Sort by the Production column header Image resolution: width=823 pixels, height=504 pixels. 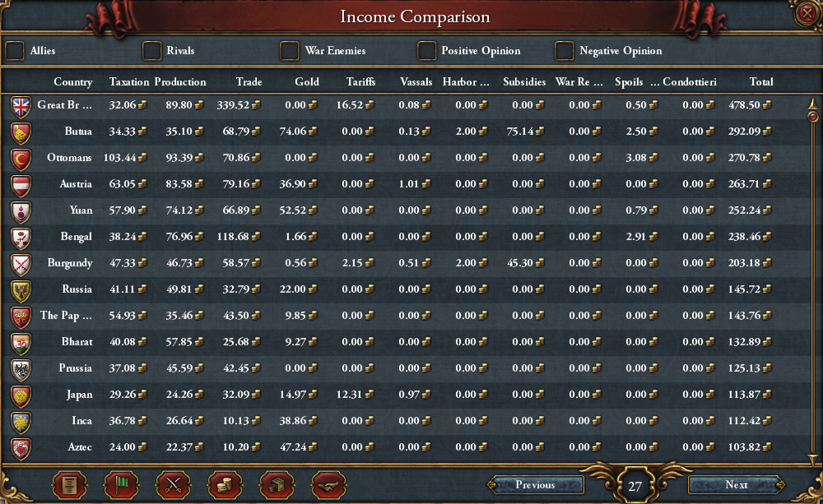(180, 82)
